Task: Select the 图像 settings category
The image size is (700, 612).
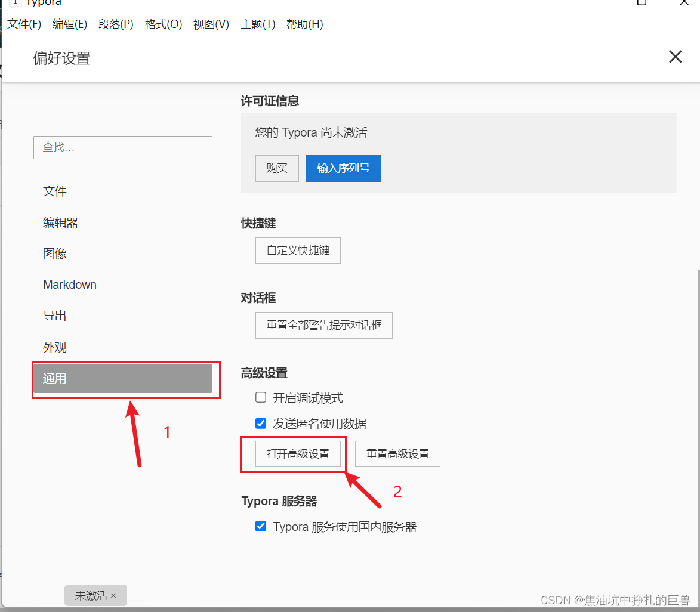Action: click(x=55, y=254)
